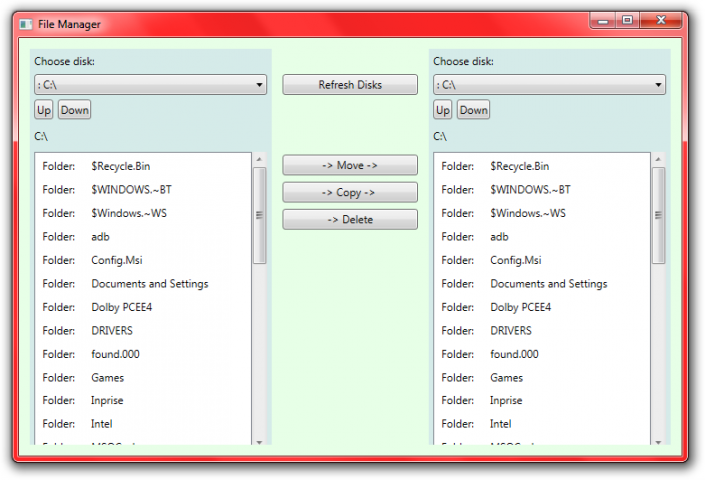This screenshot has width=705, height=480.
Task: Select Documents and Settings in right list
Action: click(x=542, y=284)
